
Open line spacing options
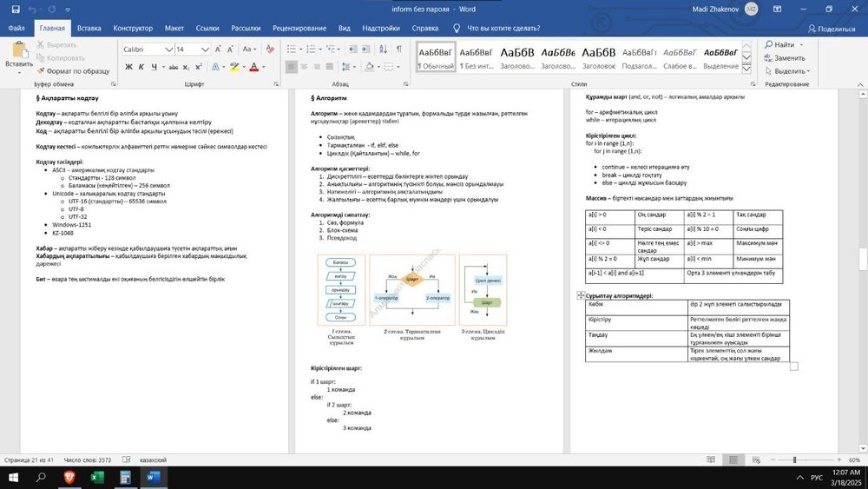point(345,67)
